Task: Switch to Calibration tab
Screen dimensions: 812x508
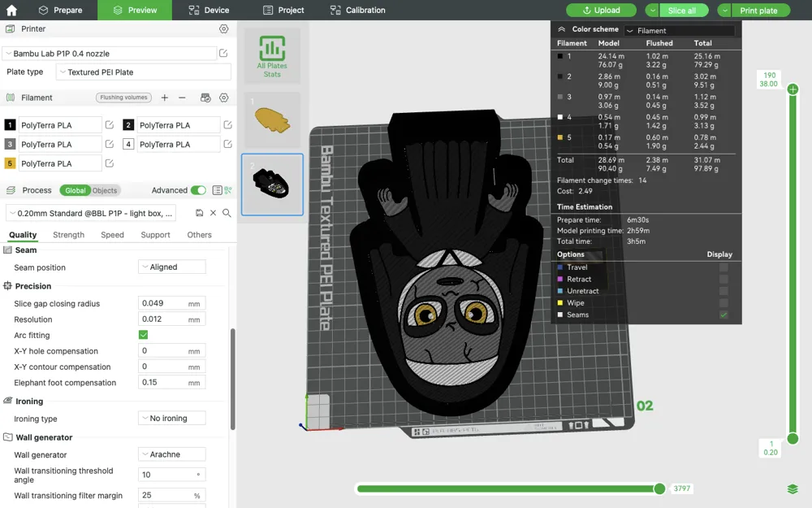Action: pos(358,10)
